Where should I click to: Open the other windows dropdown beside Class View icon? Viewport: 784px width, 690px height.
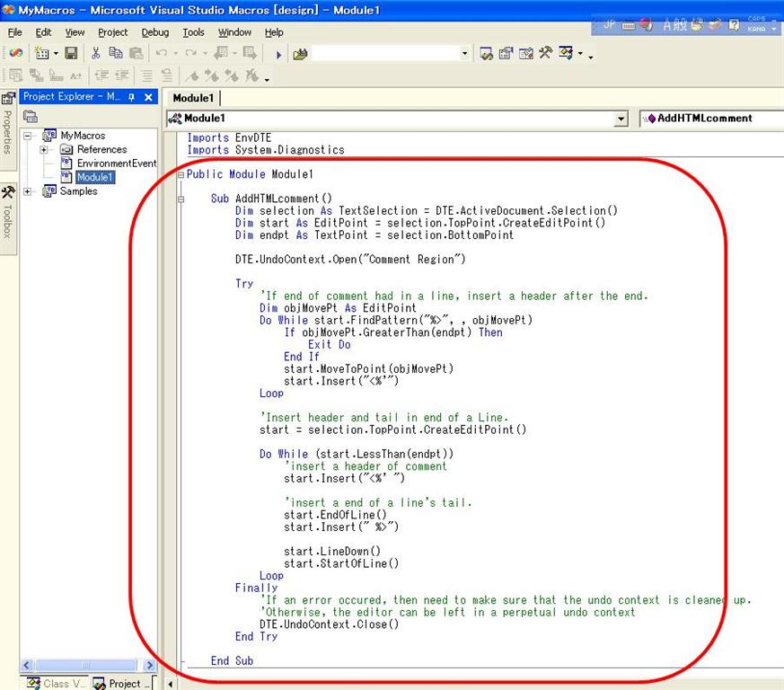580,53
